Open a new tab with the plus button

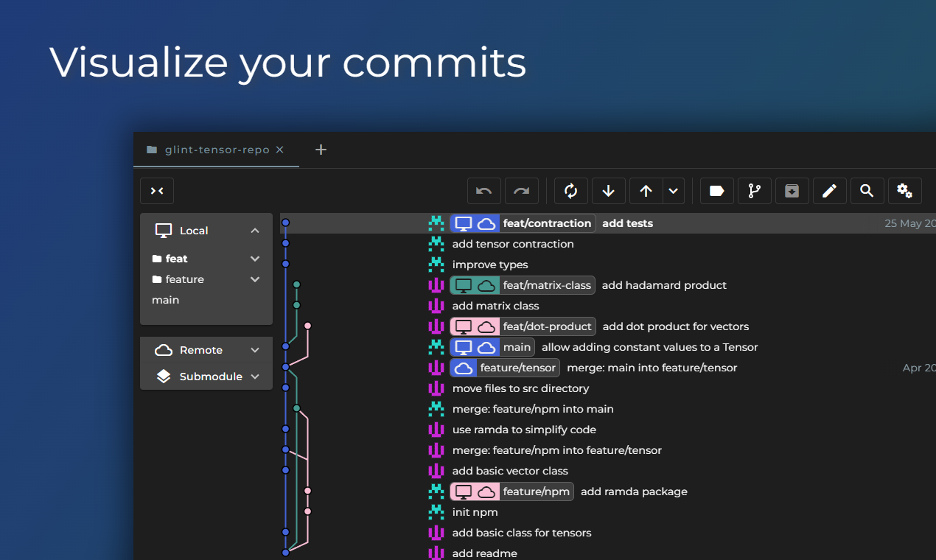pyautogui.click(x=321, y=149)
